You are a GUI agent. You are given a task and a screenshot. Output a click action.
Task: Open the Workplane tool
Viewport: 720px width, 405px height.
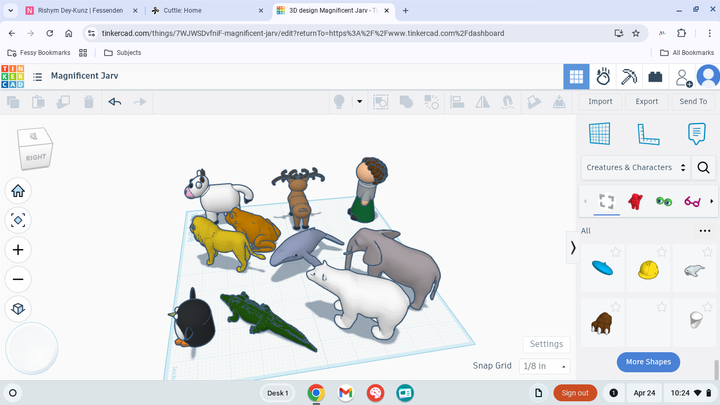coord(599,133)
